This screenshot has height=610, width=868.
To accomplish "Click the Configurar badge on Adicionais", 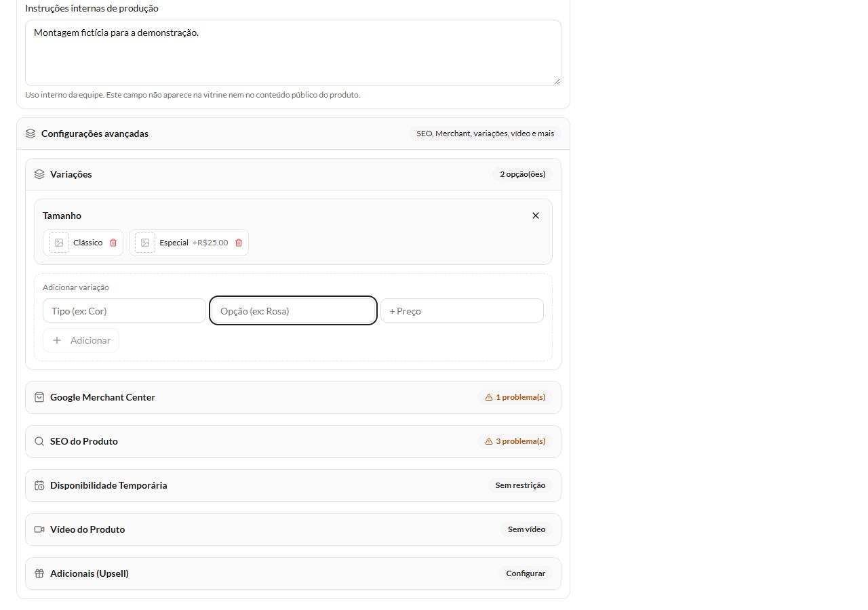I will pyautogui.click(x=526, y=573).
